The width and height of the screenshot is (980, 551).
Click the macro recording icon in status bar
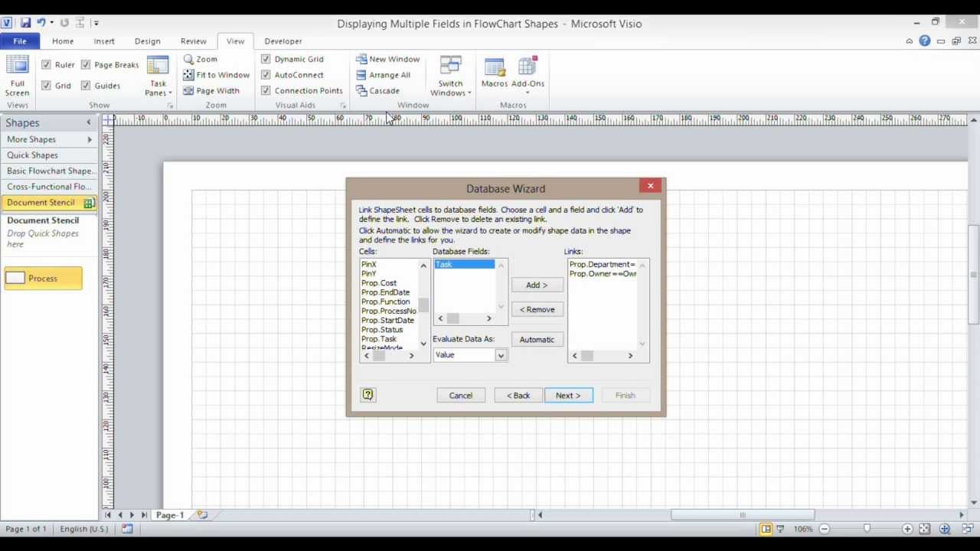coord(127,529)
